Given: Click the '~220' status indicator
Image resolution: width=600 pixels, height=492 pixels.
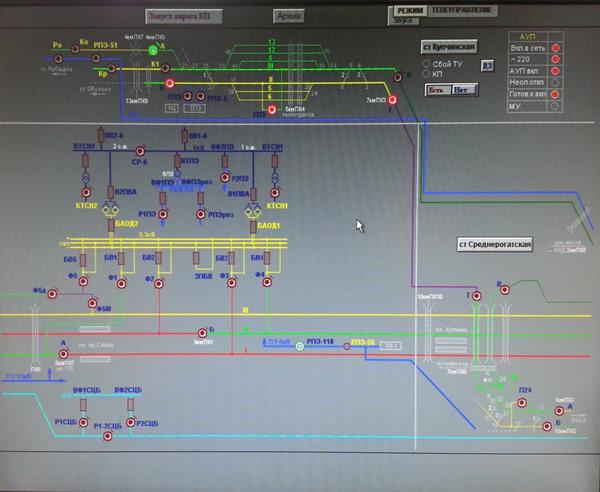Looking at the screenshot, I should pyautogui.click(x=555, y=59).
